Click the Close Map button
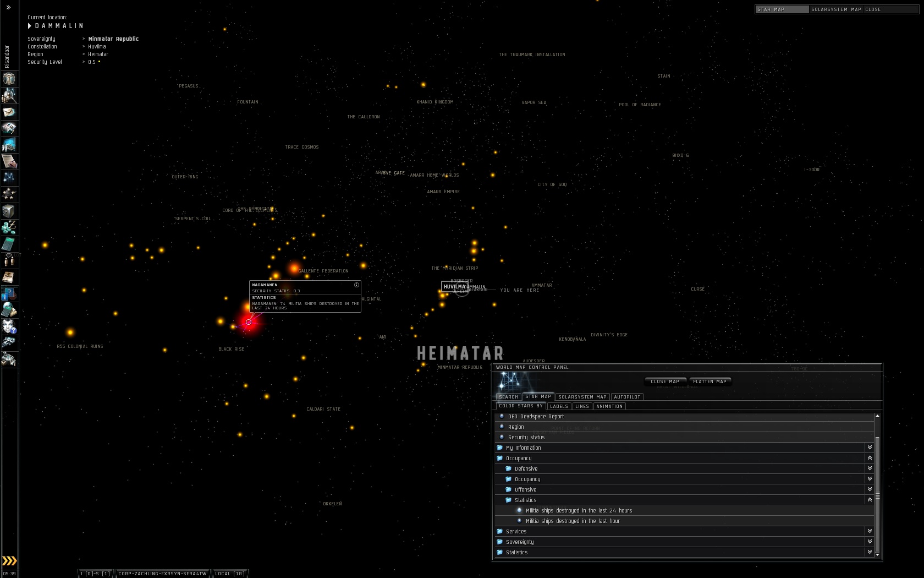 [x=665, y=381]
